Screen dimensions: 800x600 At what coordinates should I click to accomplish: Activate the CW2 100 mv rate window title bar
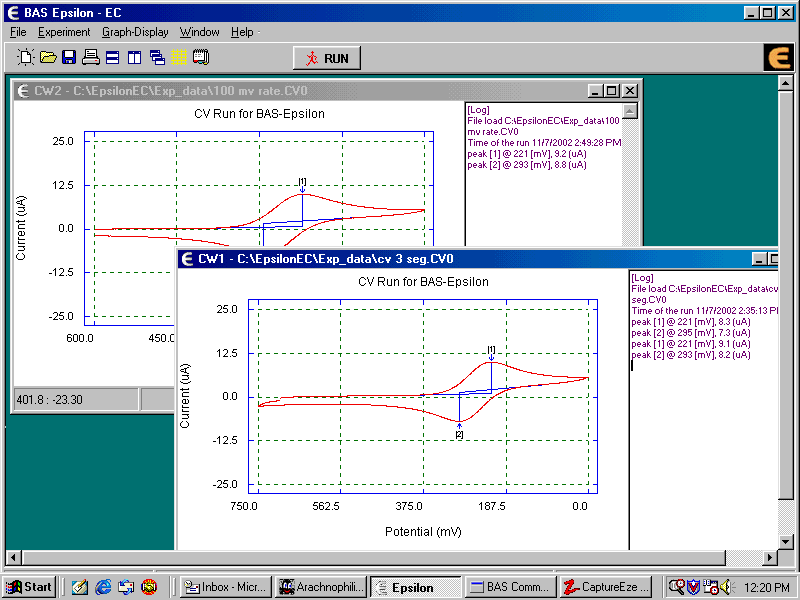300,90
